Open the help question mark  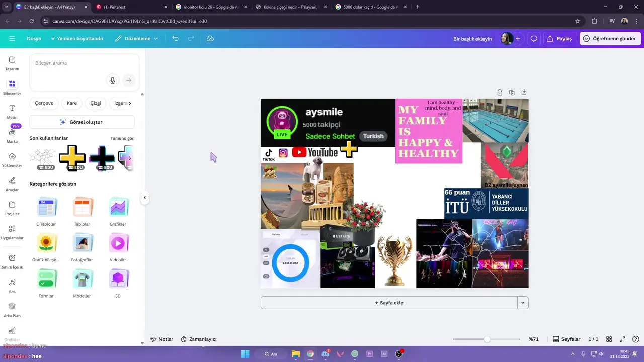[x=636, y=339]
